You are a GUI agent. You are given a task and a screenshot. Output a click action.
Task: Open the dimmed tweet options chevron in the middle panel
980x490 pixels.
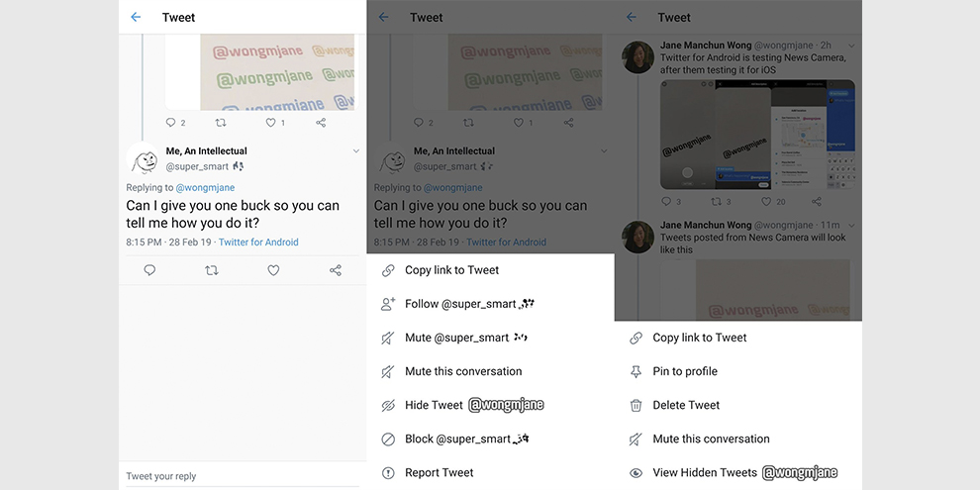[x=604, y=151]
